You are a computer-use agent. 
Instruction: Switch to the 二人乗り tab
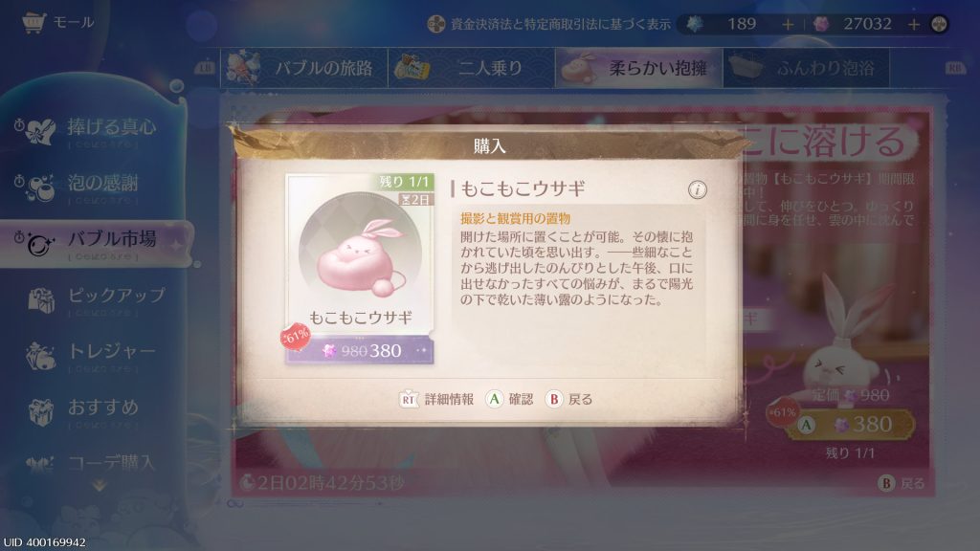[471, 68]
